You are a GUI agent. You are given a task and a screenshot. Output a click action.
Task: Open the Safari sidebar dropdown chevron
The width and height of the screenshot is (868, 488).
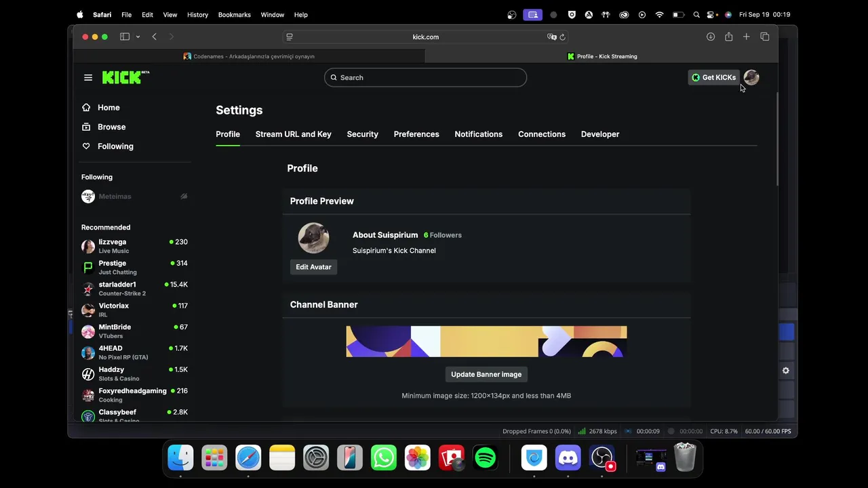point(138,37)
